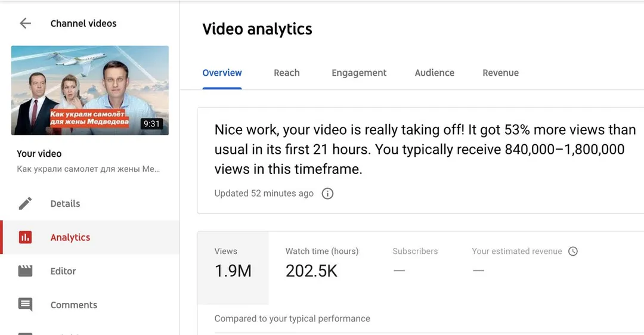Switch to the Overview tab

pyautogui.click(x=222, y=73)
